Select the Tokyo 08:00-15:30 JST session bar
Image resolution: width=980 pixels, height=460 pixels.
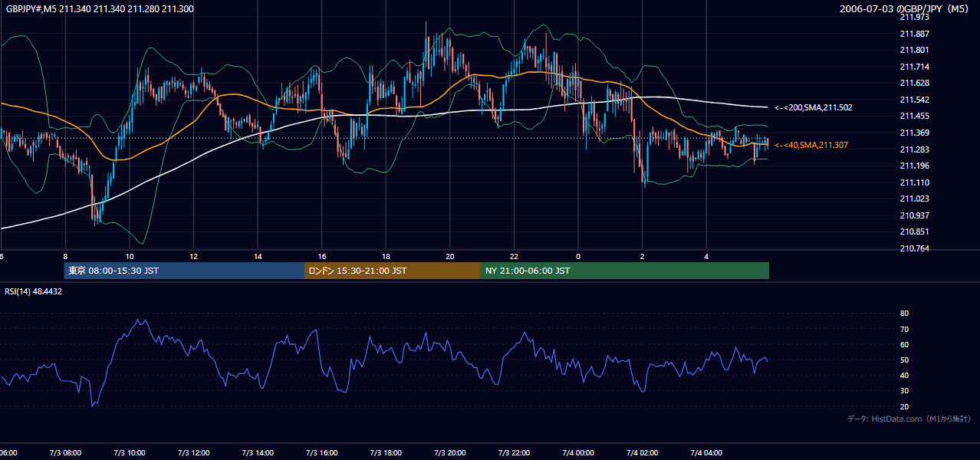[184, 271]
